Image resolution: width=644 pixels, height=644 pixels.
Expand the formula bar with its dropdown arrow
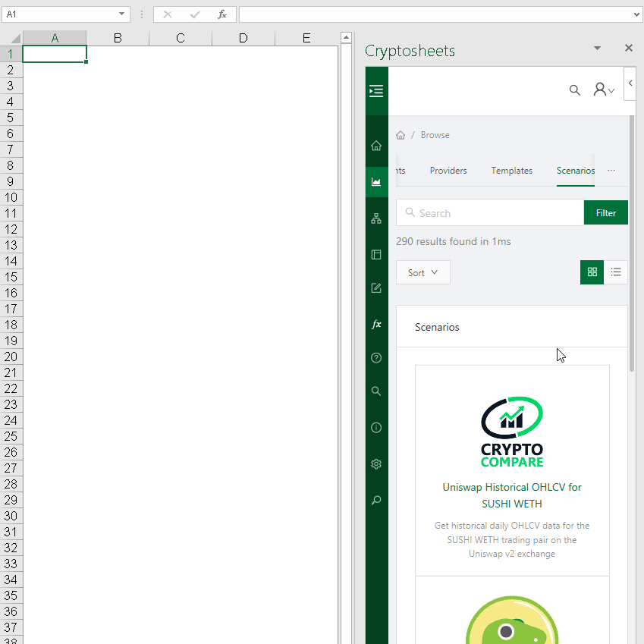(x=636, y=14)
